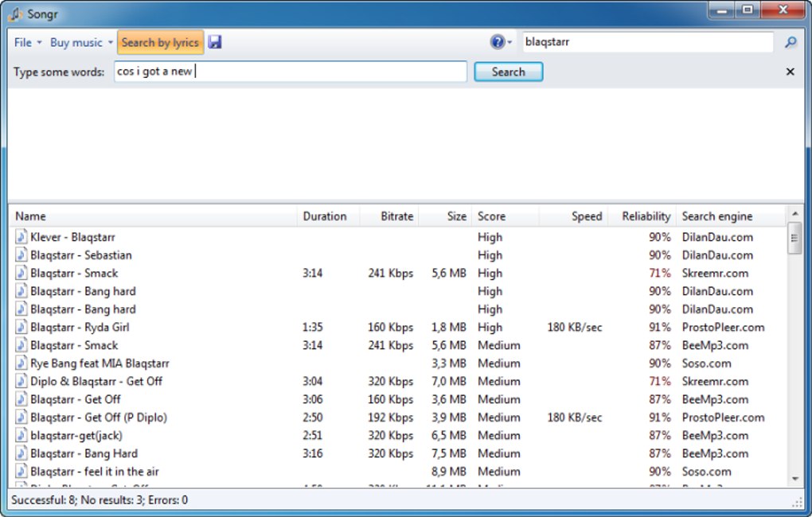Click music icon for Diplo & Blaqstarr - Get Off
Image resolution: width=812 pixels, height=517 pixels.
[x=21, y=382]
